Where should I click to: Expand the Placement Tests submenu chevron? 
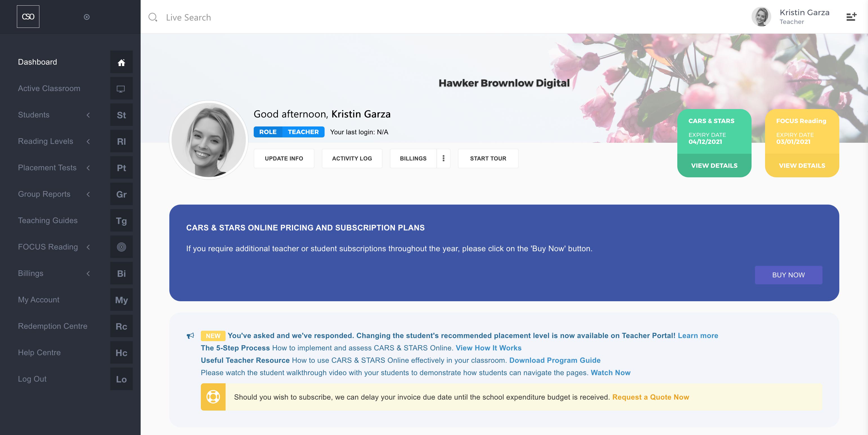[x=88, y=168]
